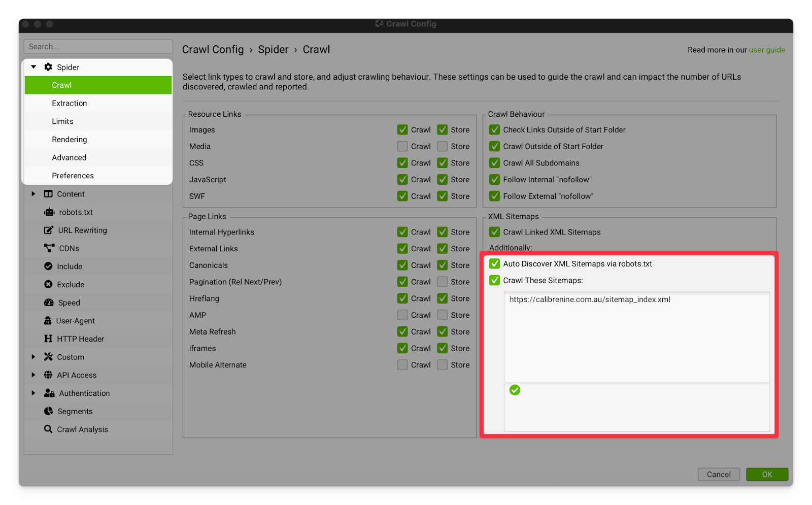Click the User-Agent icon in sidebar
The image size is (812, 505).
click(x=48, y=321)
